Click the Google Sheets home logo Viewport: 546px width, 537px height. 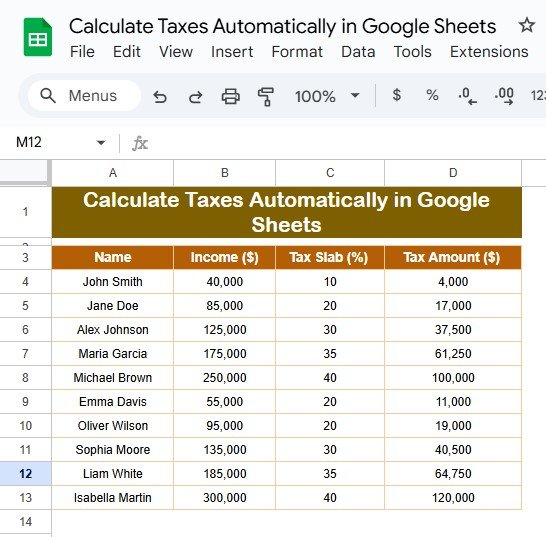[38, 37]
